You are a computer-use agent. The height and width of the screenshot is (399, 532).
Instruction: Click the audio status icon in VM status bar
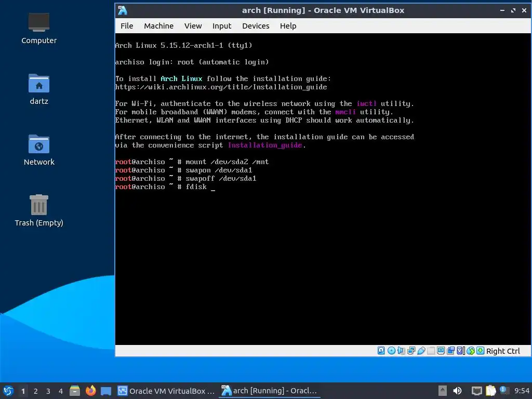click(x=401, y=351)
